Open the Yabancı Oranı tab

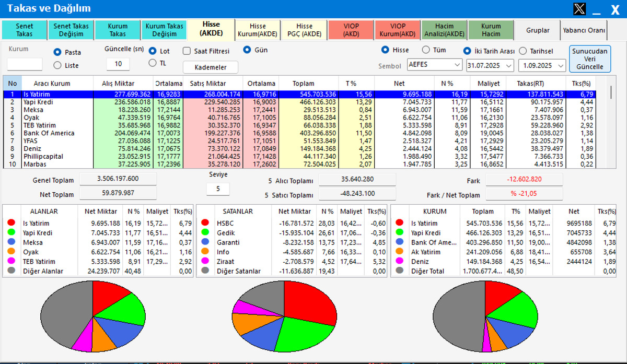pos(584,30)
